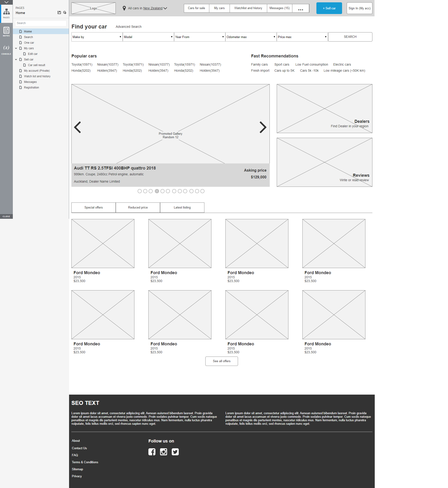Screen dimensions: 448x488
Task: Collapse the My cars tree node
Action: coord(16,48)
